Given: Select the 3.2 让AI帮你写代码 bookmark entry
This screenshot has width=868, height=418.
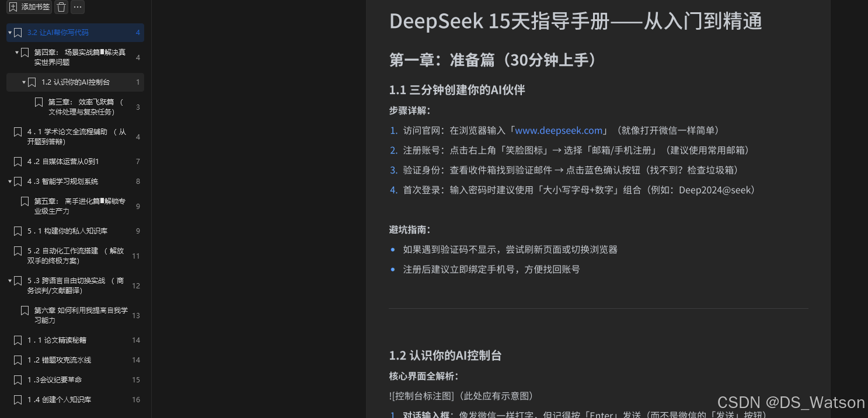Looking at the screenshot, I should (75, 33).
